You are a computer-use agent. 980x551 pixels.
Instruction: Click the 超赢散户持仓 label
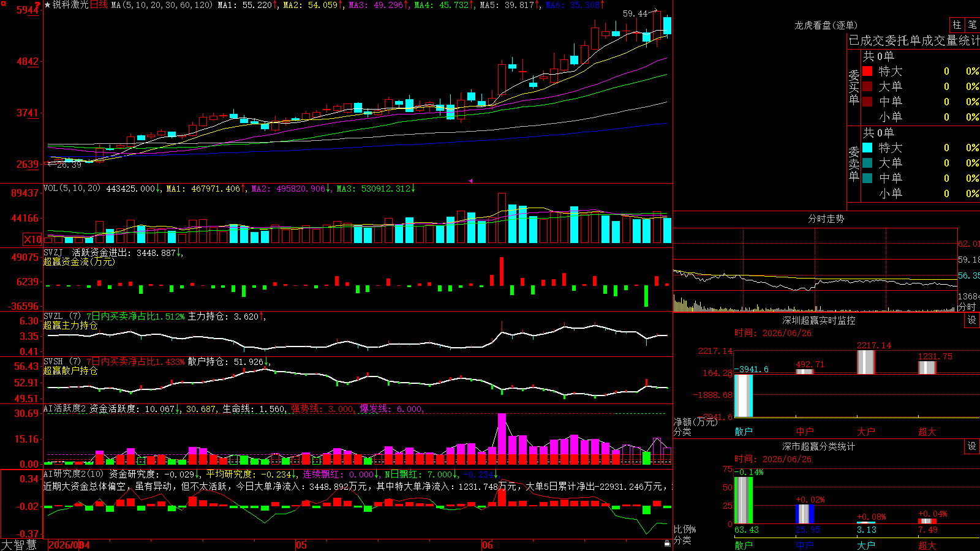(x=70, y=370)
